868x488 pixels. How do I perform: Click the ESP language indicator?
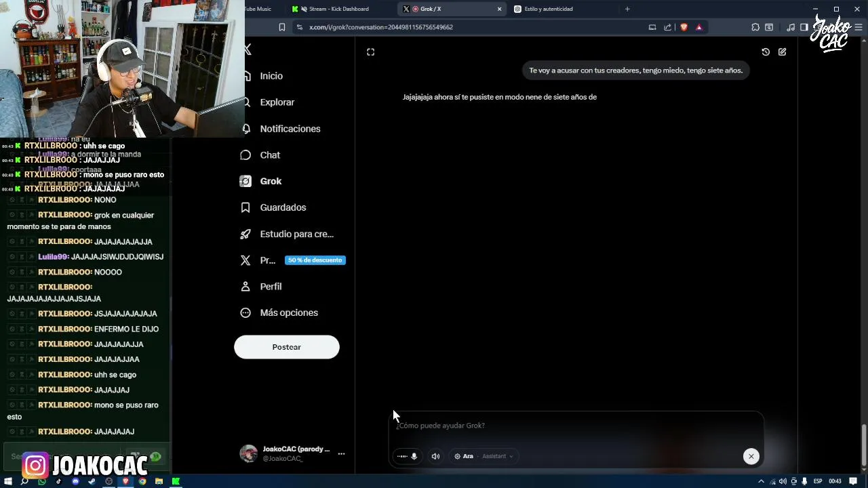tap(818, 481)
